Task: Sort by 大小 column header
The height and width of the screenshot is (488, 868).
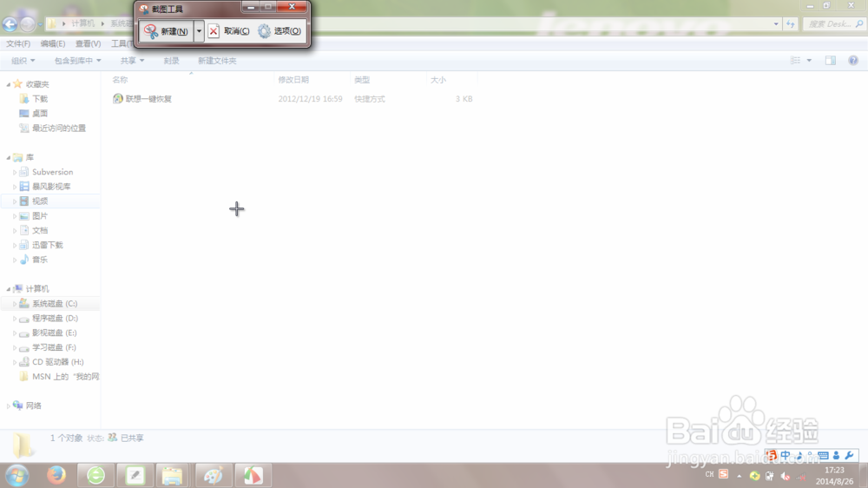Action: point(438,80)
